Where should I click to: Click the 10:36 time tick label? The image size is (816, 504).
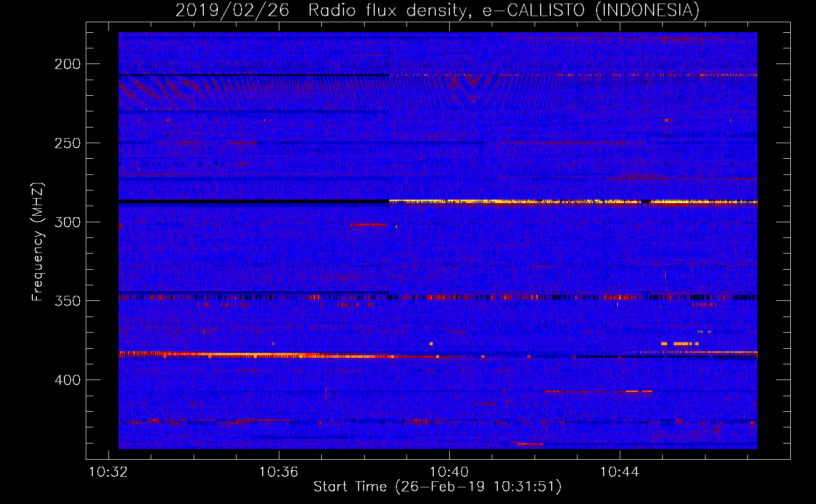point(279,472)
